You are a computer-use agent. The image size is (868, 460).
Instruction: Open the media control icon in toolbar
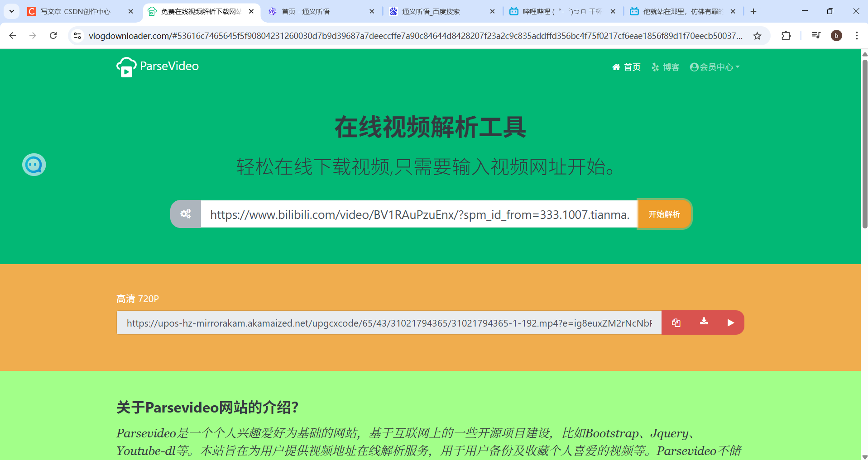coord(816,35)
